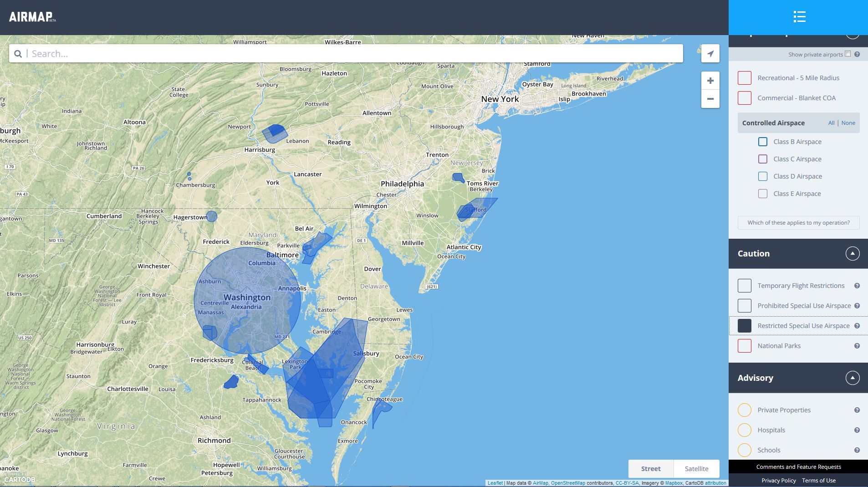
Task: Toggle Restricted Special Use Airspace layer
Action: click(744, 326)
